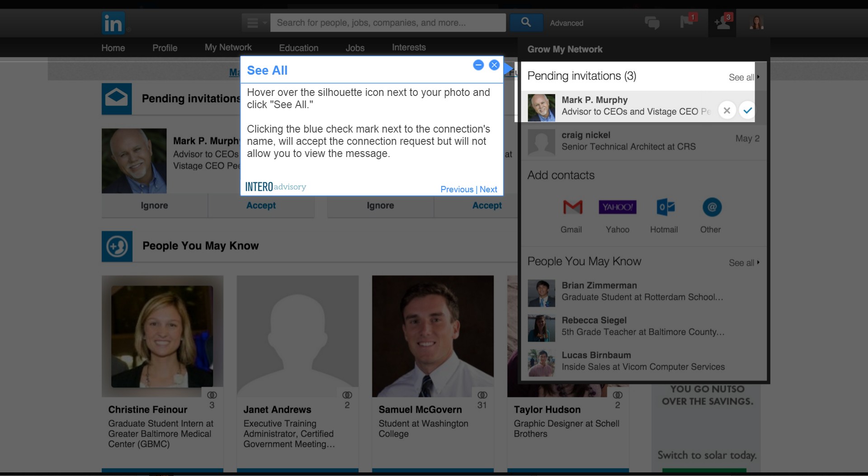Expand See all People You May Know
Viewport: 868px width, 476px height.
tap(744, 263)
